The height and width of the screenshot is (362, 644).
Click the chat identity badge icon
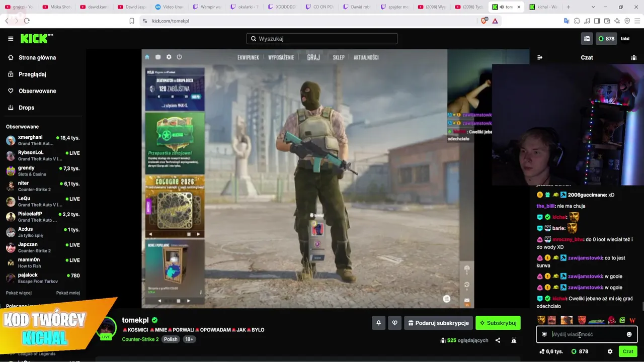544,334
